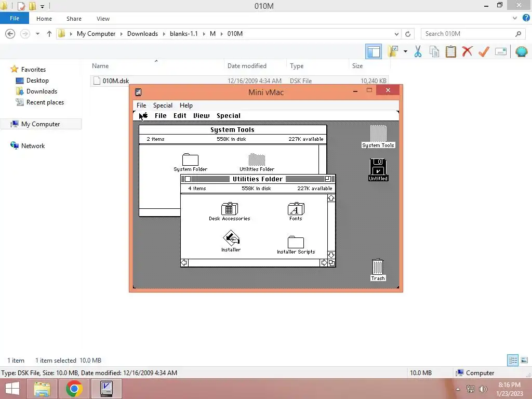The width and height of the screenshot is (532, 399).
Task: Open Mini vMac File menu
Action: click(141, 105)
